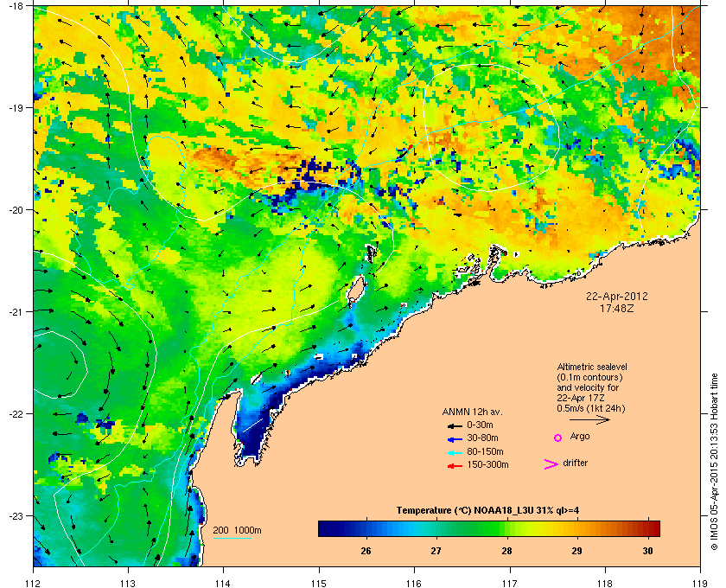Click the latitude label '-21'
The width and height of the screenshot is (726, 588).
click(16, 312)
